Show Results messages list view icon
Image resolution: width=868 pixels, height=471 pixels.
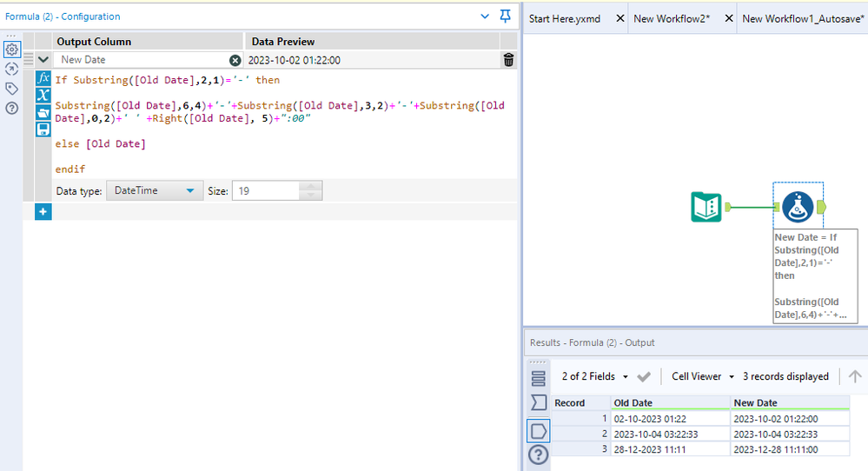tap(538, 379)
